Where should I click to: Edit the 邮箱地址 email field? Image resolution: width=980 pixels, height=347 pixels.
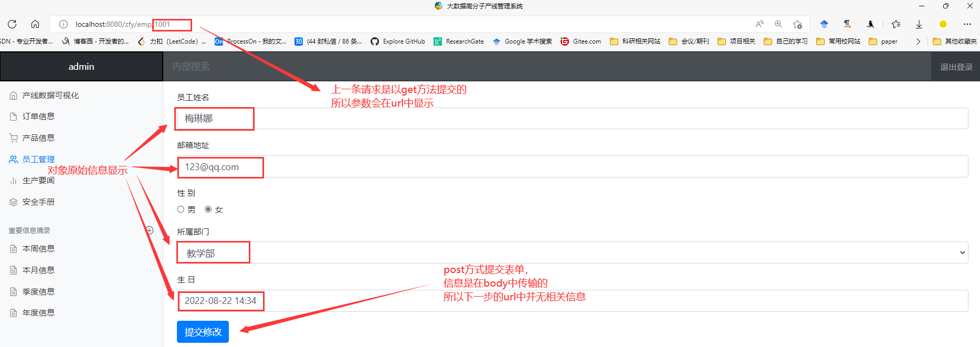[x=573, y=167]
